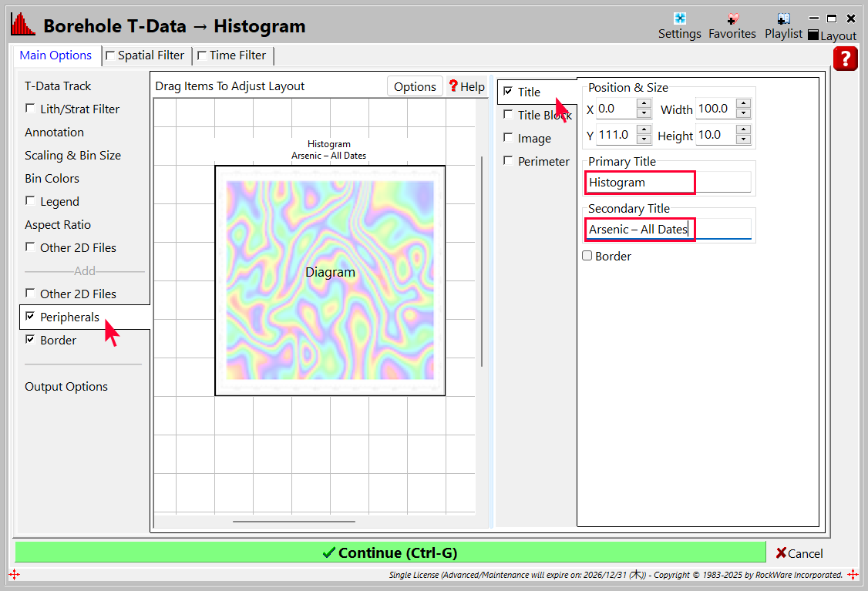Enable the Legend checkbox

pyautogui.click(x=30, y=201)
